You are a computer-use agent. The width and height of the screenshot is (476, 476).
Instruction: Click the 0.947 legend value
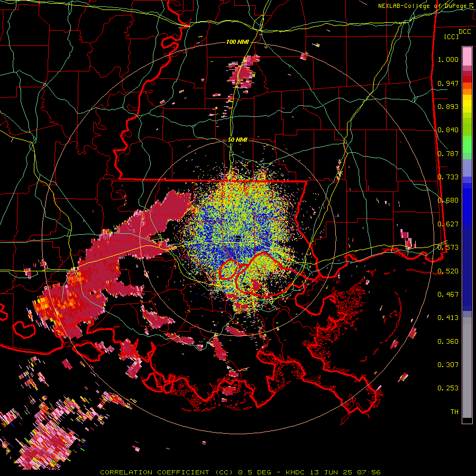448,83
